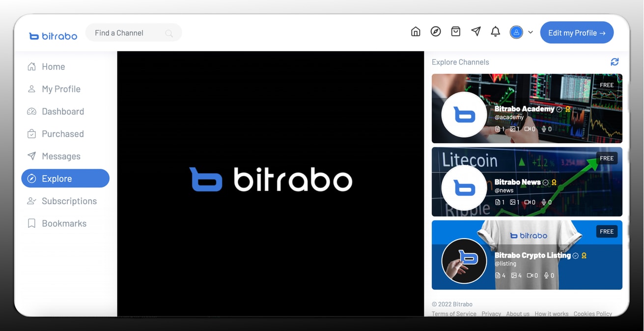Screen dimensions: 644x331
Task: Open the Bitrabo Crypto Listing channel
Action: tap(527, 255)
